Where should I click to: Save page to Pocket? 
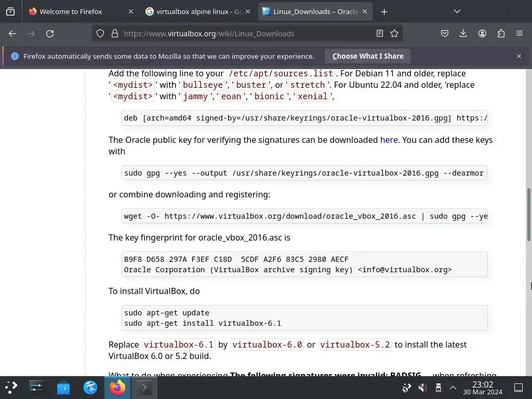445,33
